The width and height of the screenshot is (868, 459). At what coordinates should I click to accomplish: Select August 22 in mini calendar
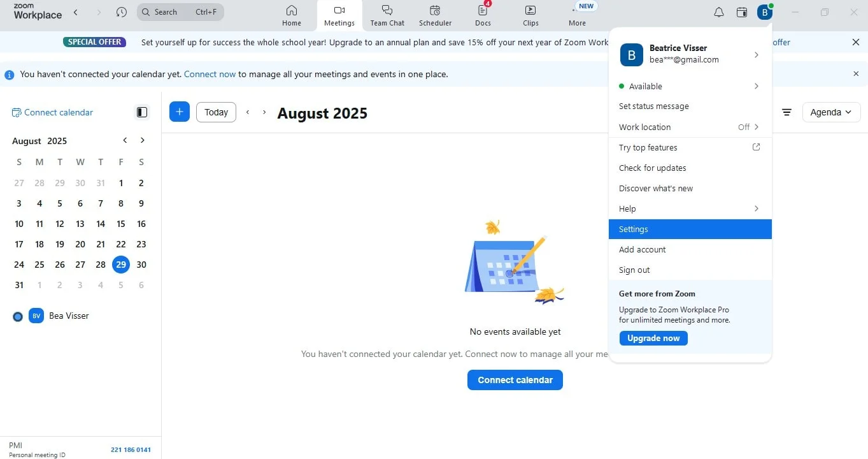point(121,244)
